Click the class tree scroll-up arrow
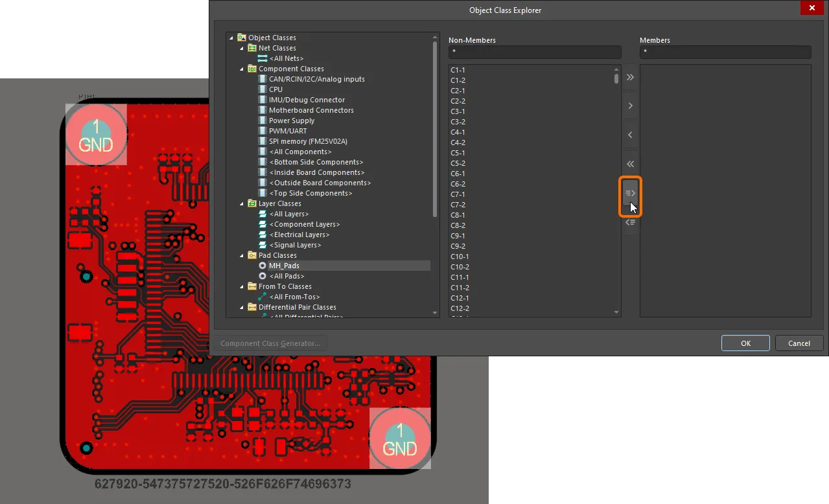 (435, 38)
